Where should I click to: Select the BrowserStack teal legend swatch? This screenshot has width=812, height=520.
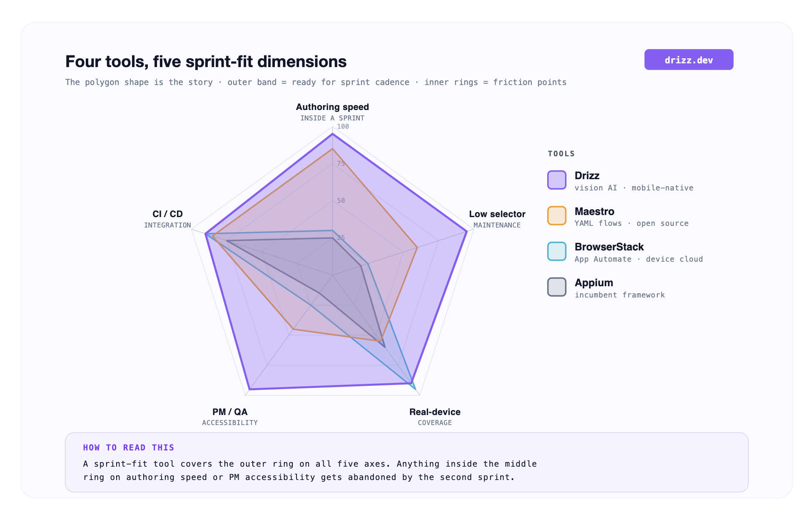[x=557, y=251]
